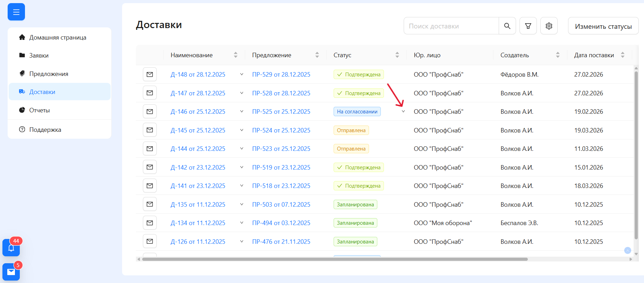Image resolution: width=644 pixels, height=283 pixels.
Task: Open table settings gear icon
Action: coord(549,26)
